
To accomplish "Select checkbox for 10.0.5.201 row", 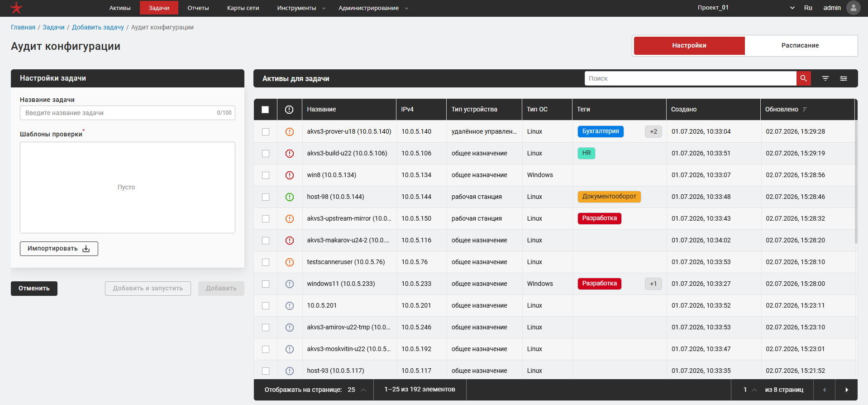I will coord(266,306).
